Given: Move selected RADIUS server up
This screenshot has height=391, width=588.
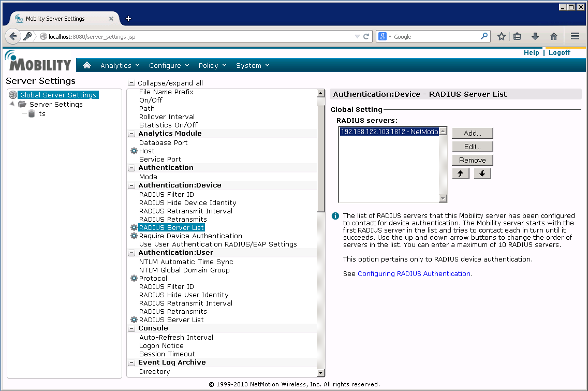Looking at the screenshot, I should click(x=460, y=173).
